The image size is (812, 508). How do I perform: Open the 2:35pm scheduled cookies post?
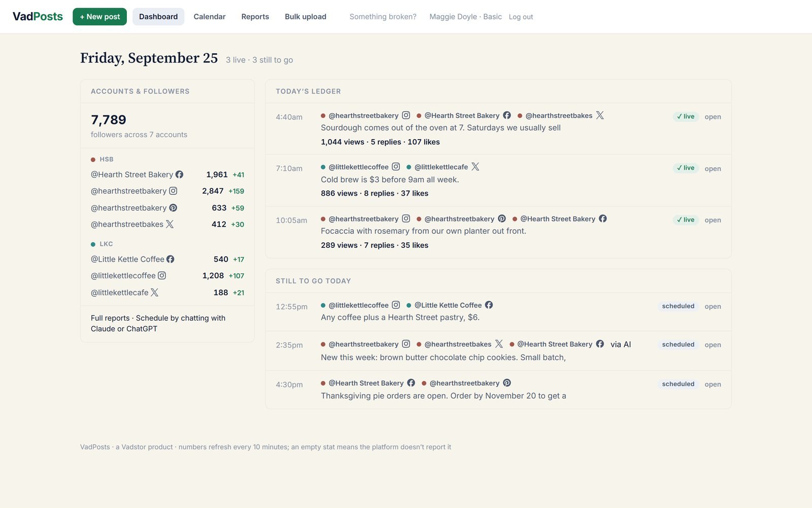(x=713, y=345)
